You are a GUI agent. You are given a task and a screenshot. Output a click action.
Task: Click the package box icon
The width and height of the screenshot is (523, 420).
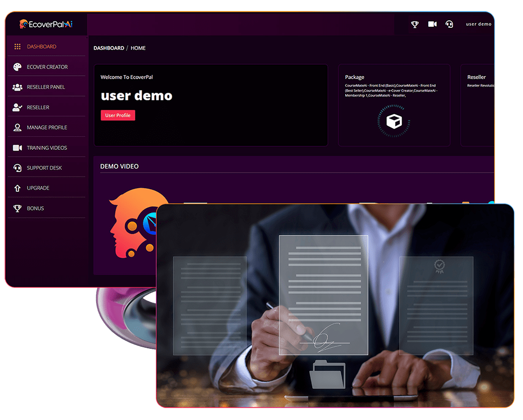(x=394, y=121)
